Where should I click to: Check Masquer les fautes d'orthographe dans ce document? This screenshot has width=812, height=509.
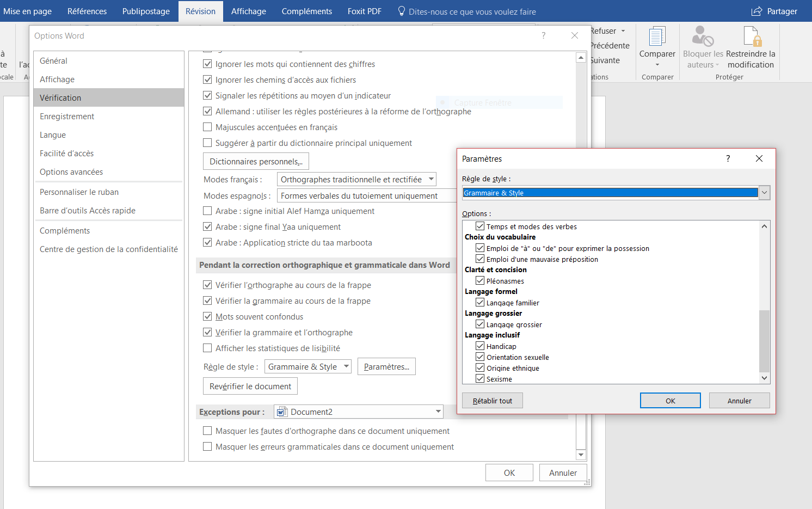(207, 431)
